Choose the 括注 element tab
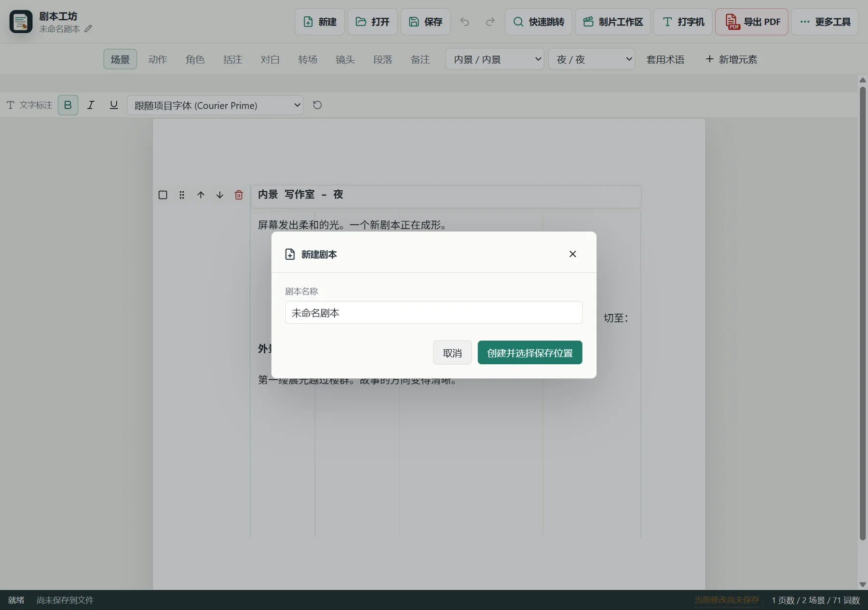868x610 pixels. pos(233,59)
